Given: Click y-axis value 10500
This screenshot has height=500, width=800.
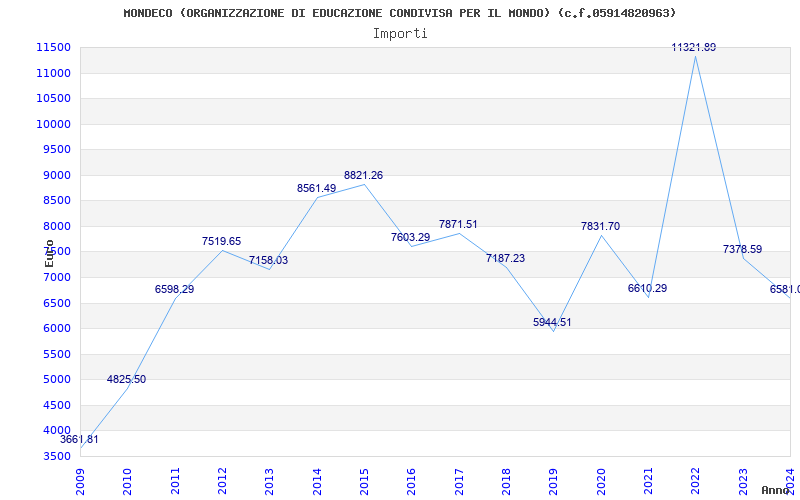Looking at the screenshot, I should (53, 98).
